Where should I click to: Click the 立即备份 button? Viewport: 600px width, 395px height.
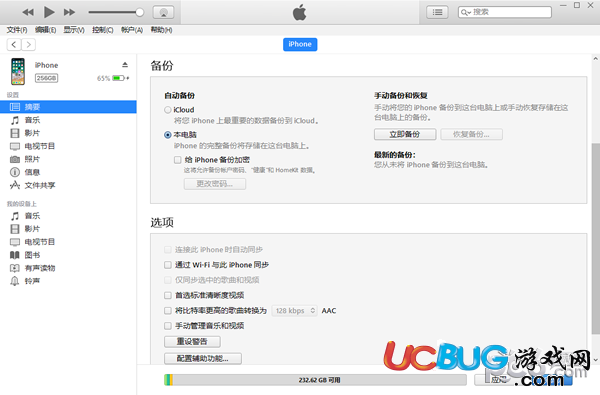click(405, 134)
